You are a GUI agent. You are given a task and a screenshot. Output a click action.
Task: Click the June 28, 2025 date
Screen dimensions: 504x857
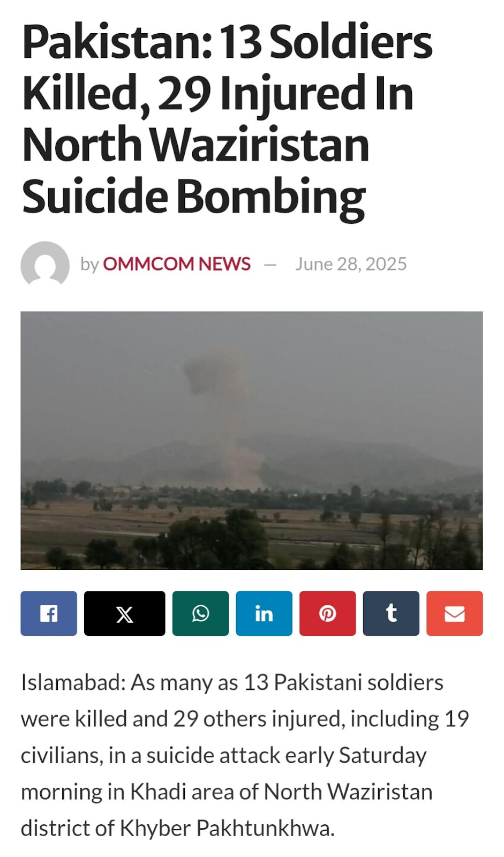pos(351,264)
